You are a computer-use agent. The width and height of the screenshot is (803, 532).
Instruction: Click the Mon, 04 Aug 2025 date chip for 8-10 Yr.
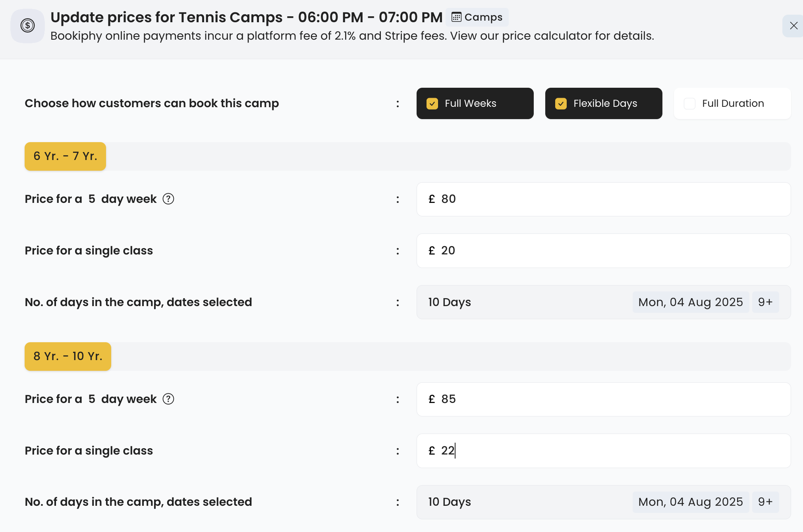pyautogui.click(x=690, y=502)
